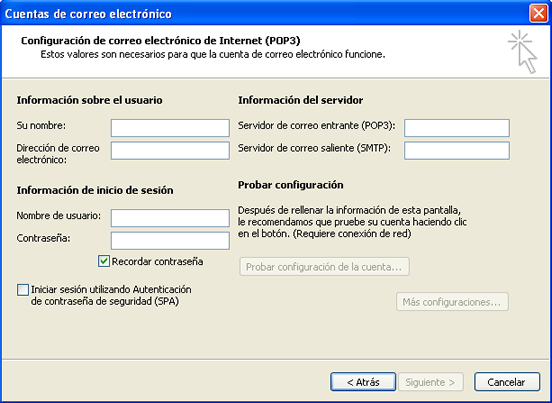The image size is (552, 403).
Task: Click the Cuentas de correo electrónico title bar
Action: 264,13
